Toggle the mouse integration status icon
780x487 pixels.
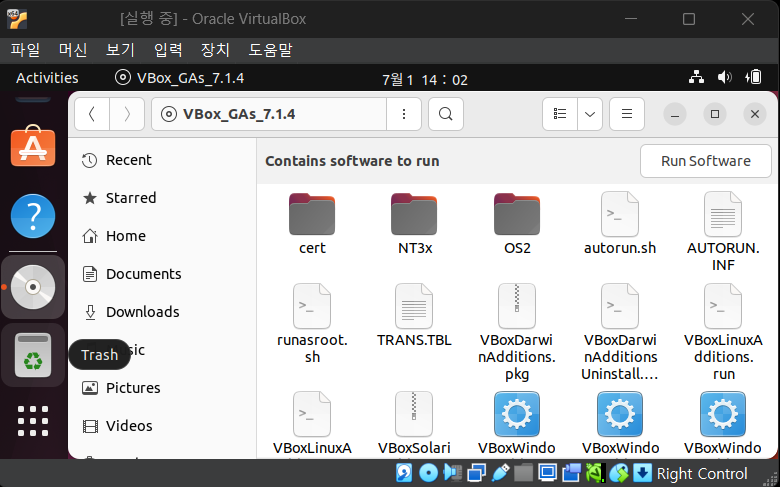[619, 473]
